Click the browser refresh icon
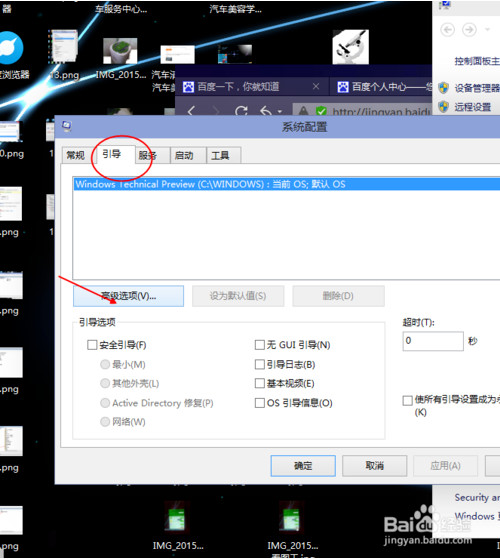Screen dimensions: 500x559 coord(241,111)
